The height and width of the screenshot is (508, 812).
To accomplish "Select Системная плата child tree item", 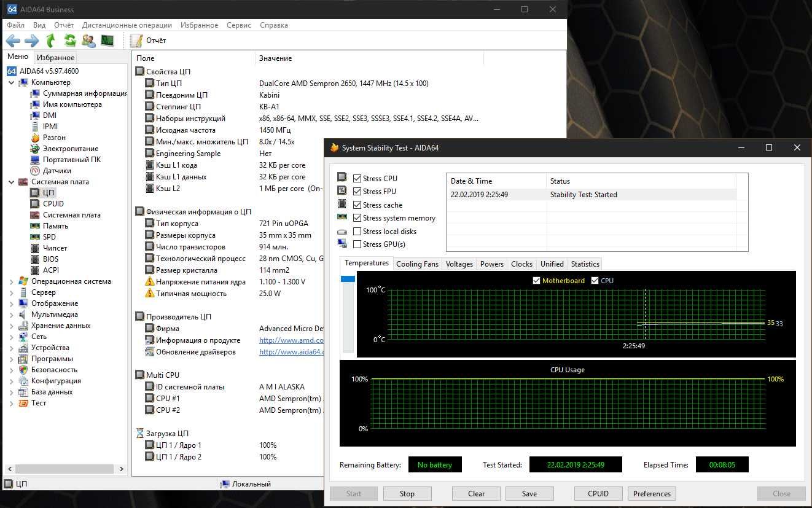I will point(72,215).
